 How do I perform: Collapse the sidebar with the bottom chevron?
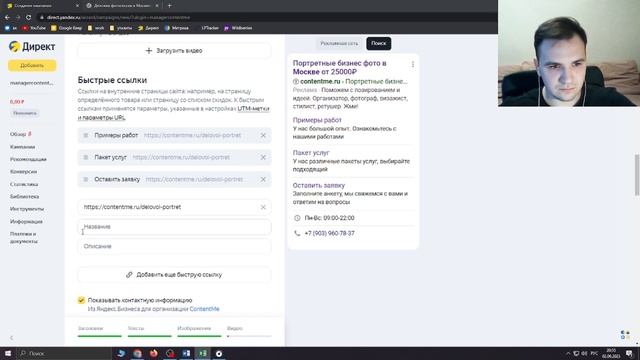pyautogui.click(x=11, y=338)
